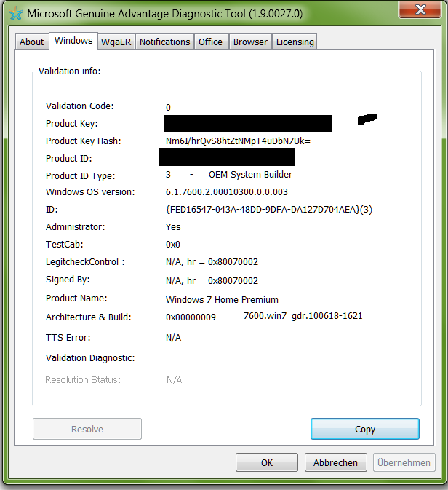
Task: Click Validation Code value 0
Action: click(x=168, y=108)
